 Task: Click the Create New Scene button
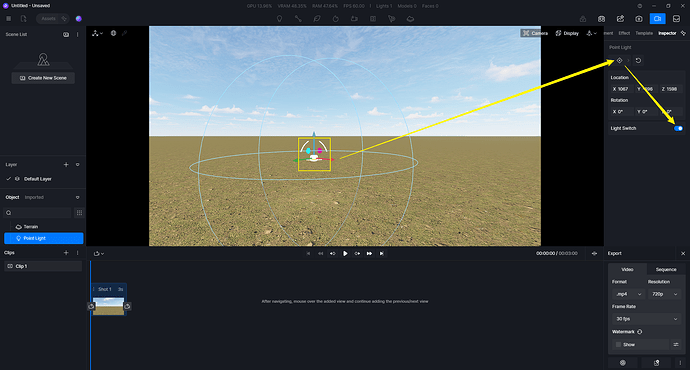43,78
